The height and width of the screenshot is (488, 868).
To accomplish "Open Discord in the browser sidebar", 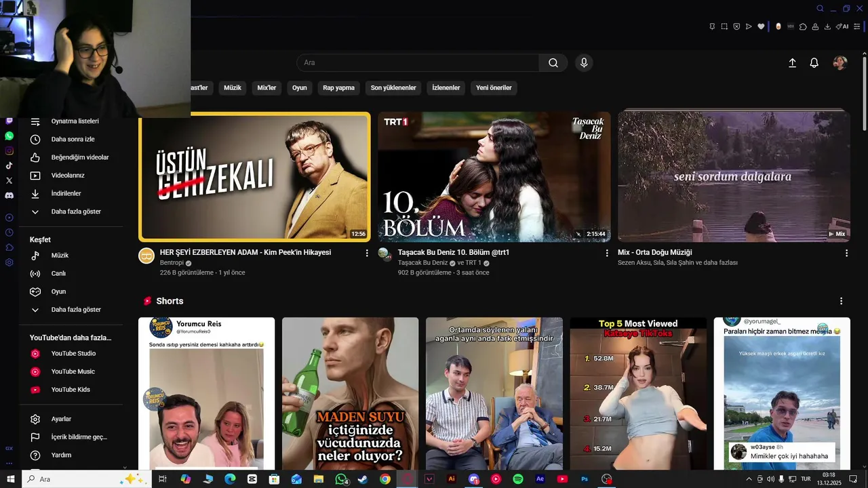I will click(x=9, y=195).
